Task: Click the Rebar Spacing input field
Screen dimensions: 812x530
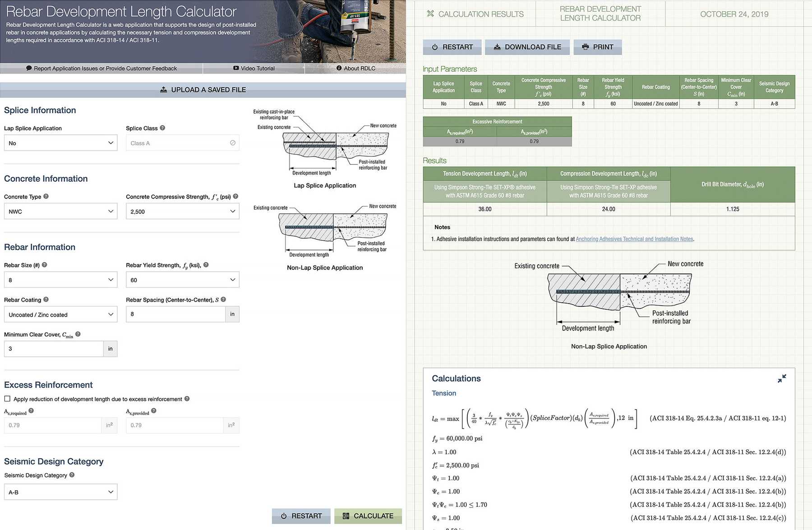Action: (x=175, y=314)
